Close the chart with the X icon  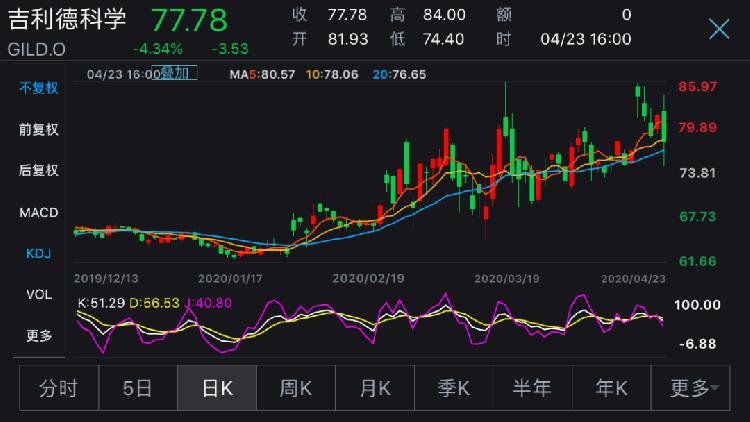coord(719,29)
